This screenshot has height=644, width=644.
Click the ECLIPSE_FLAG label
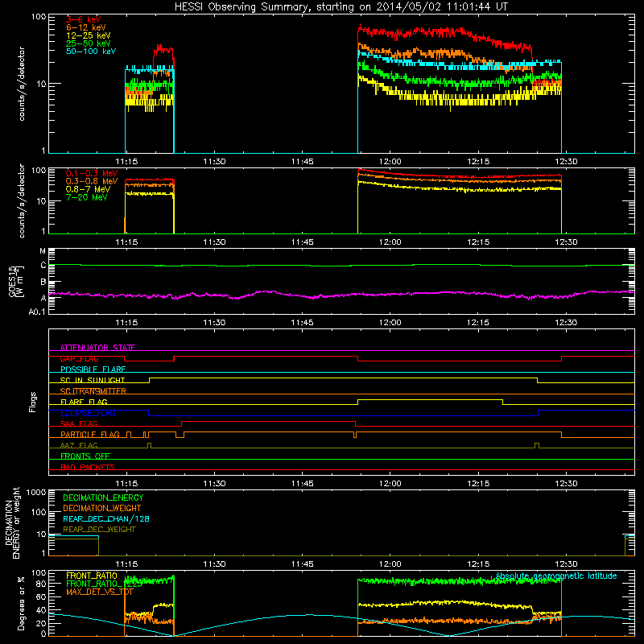point(88,413)
